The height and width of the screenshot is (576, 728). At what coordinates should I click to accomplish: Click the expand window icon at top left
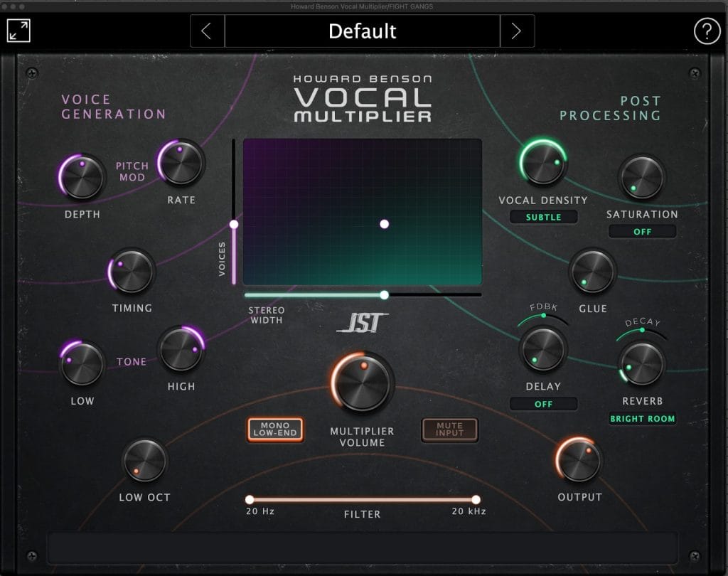pos(18,31)
